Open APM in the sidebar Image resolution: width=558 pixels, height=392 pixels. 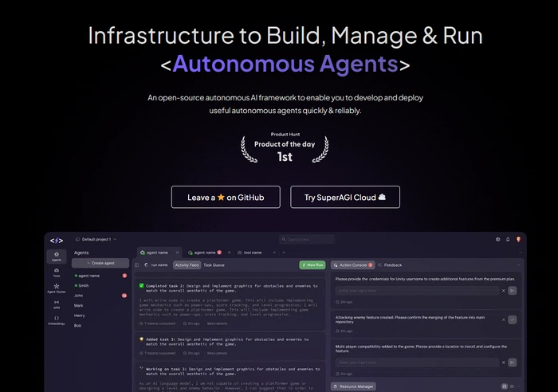pyautogui.click(x=57, y=305)
